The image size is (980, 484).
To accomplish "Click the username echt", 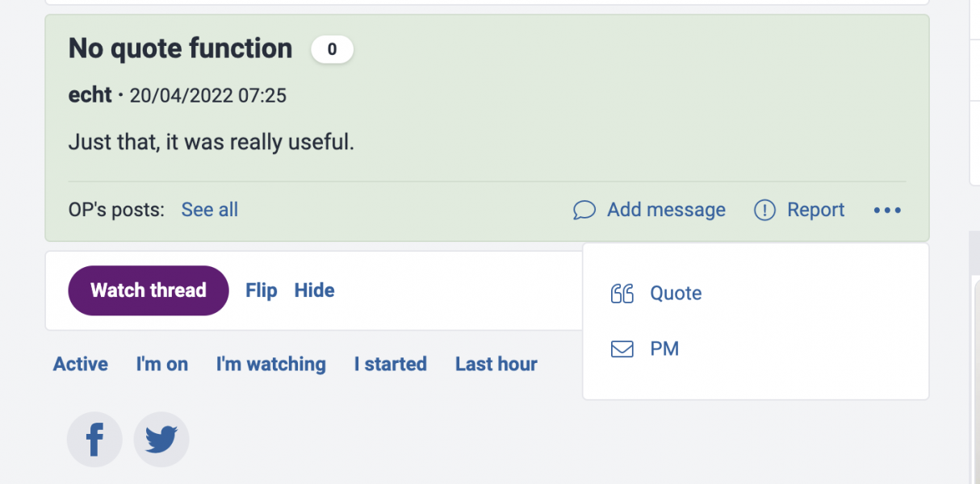I will [x=89, y=94].
